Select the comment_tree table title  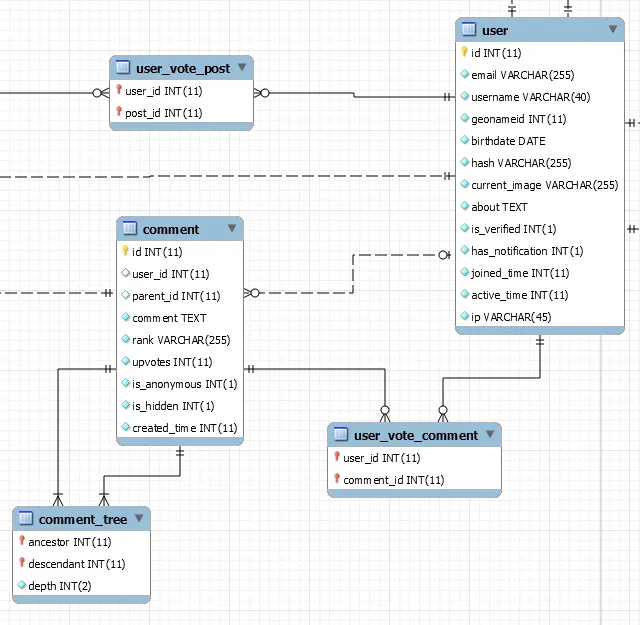[x=83, y=520]
